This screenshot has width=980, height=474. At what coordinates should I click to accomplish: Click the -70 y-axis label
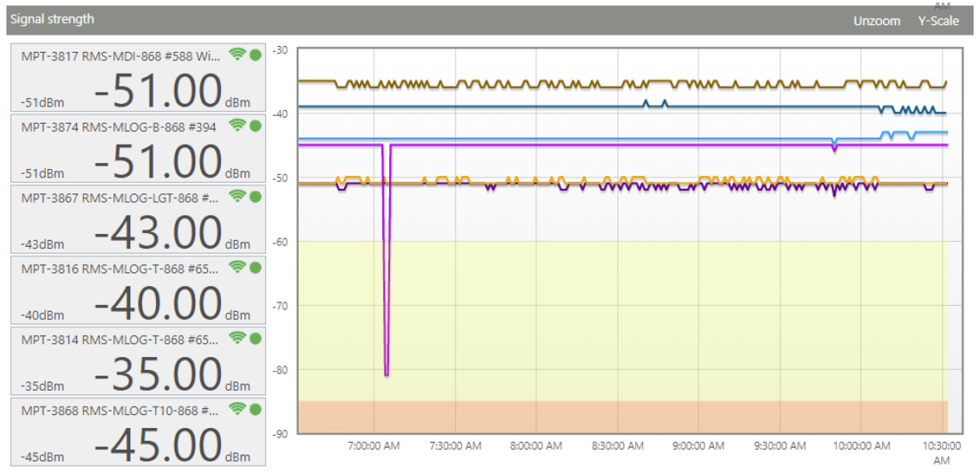281,306
